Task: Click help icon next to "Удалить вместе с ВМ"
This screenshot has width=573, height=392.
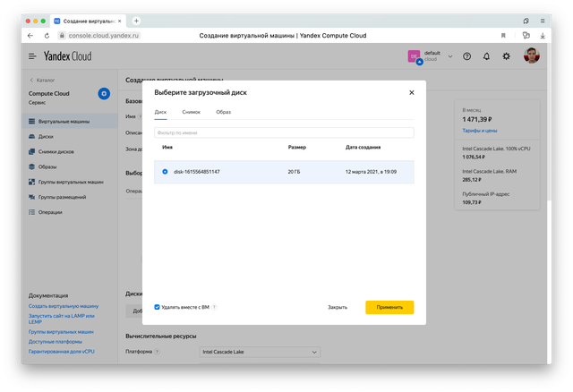Action: pyautogui.click(x=215, y=307)
